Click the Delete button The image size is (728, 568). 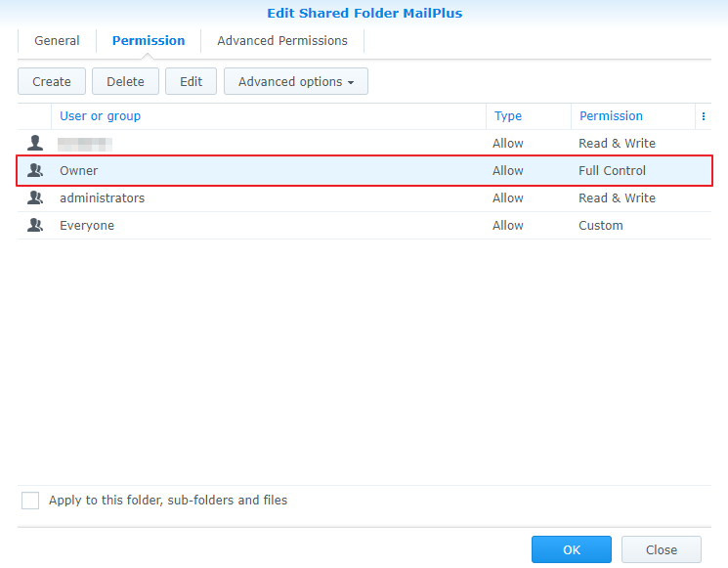pyautogui.click(x=125, y=81)
